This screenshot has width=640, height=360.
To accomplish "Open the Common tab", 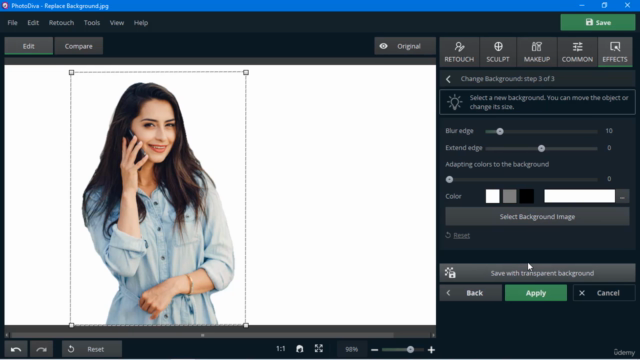I will point(577,52).
